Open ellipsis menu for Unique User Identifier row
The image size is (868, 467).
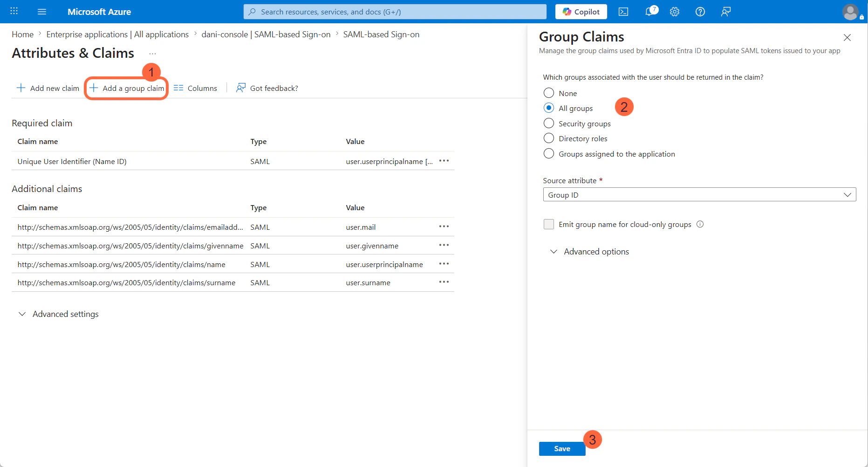(444, 161)
